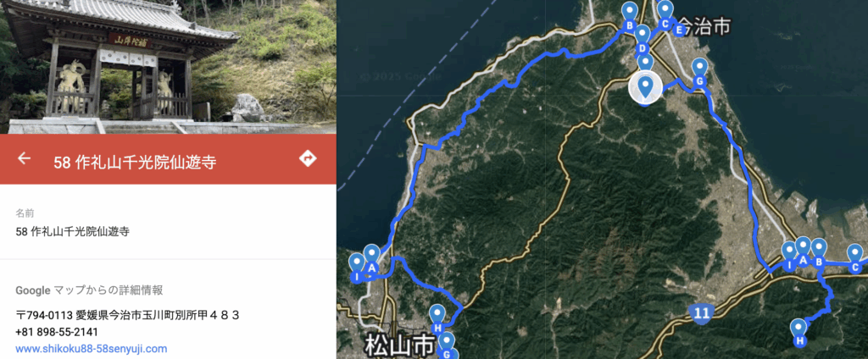The image size is (868, 359).
Task: Click the address 〒794-0113 愛媛県今治市玉川町別所甲483
Action: tap(127, 316)
